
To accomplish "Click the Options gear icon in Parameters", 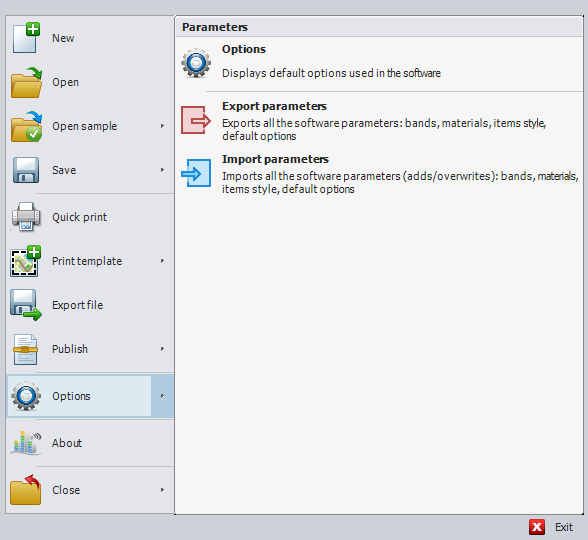I will coord(196,63).
